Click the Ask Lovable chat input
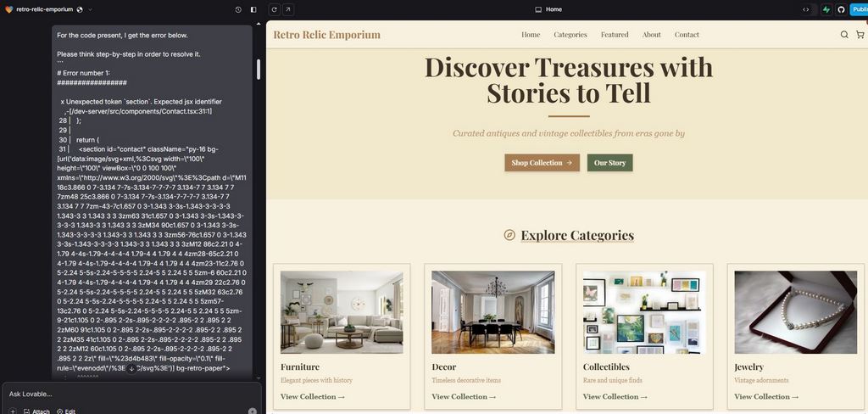Image resolution: width=868 pixels, height=414 pixels. pos(131,394)
